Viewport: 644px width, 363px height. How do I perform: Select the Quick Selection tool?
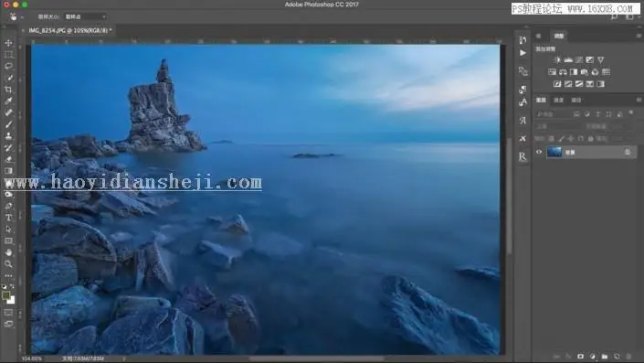[x=8, y=78]
